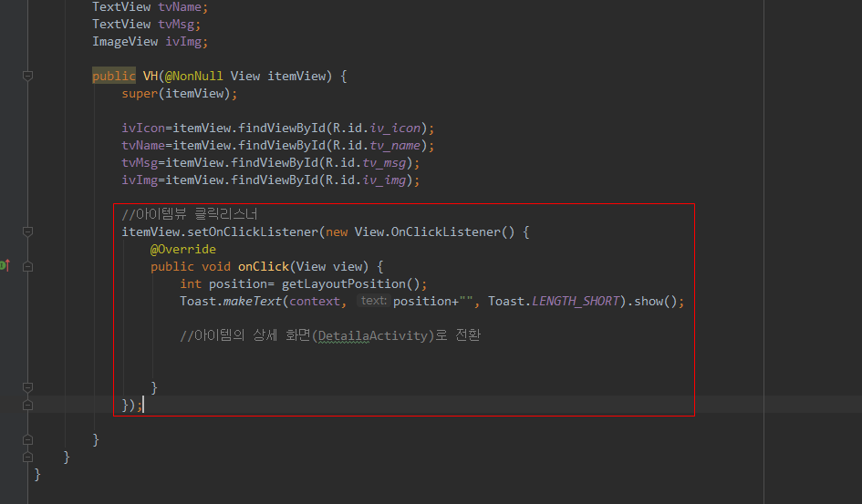The height and width of the screenshot is (504, 862).
Task: Click the 'VH' constructor name
Action: click(x=151, y=76)
